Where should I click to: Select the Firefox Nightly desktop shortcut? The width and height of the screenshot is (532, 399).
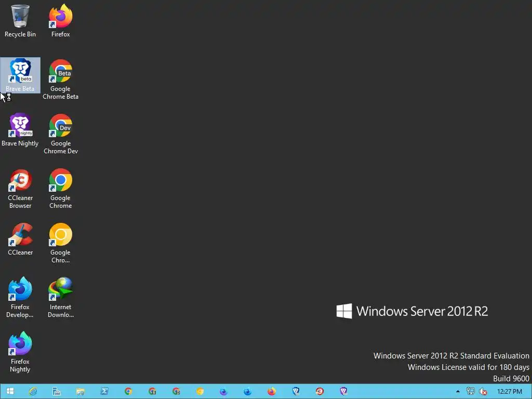coord(20,352)
